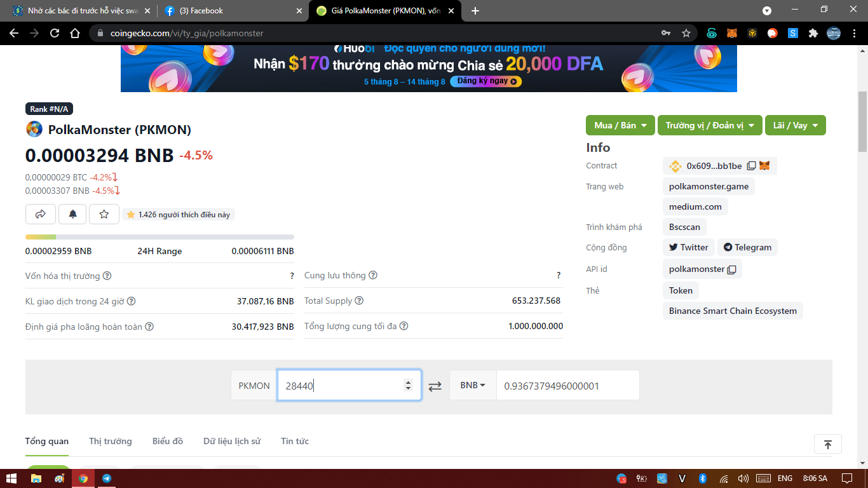Add the token to MetaMask via the fox icon
Image resolution: width=868 pixels, height=488 pixels.
pyautogui.click(x=764, y=166)
